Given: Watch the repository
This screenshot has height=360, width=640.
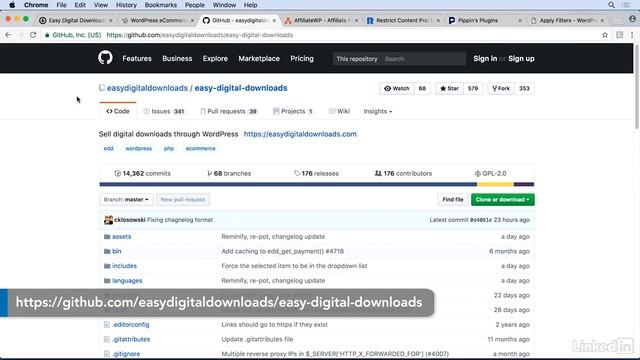Looking at the screenshot, I should coord(396,89).
